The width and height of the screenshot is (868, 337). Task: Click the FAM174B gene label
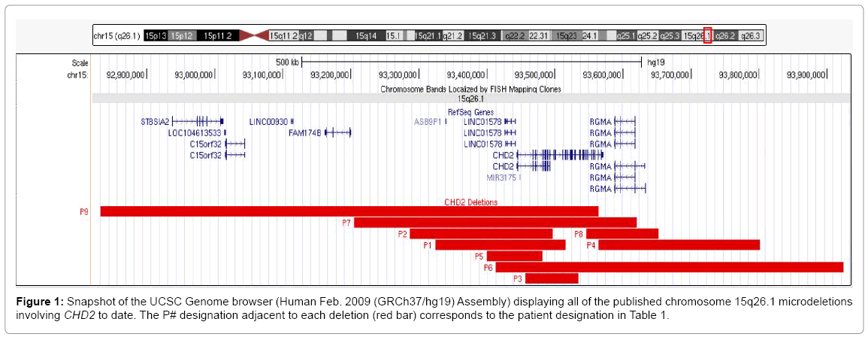pos(304,132)
